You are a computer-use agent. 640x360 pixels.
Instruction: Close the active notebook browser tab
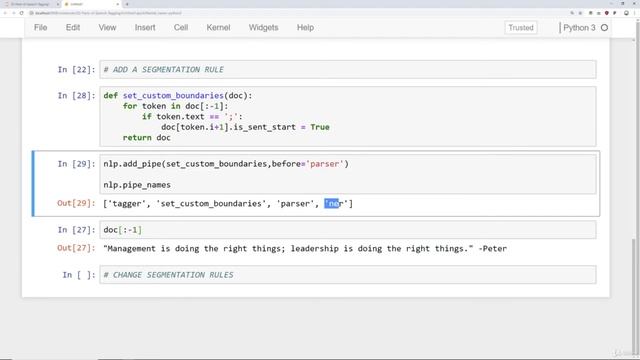coord(118,4)
